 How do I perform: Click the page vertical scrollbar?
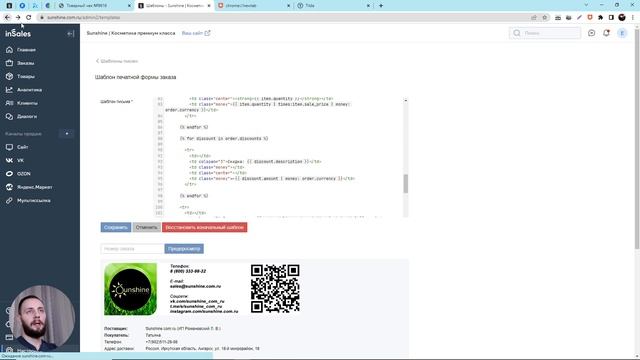(x=637, y=139)
